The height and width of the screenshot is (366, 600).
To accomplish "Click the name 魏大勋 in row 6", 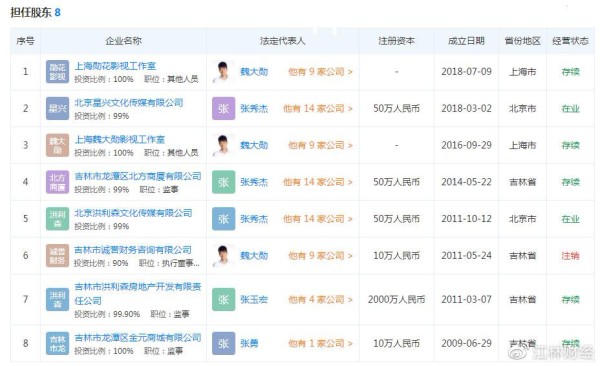I will coord(254,255).
